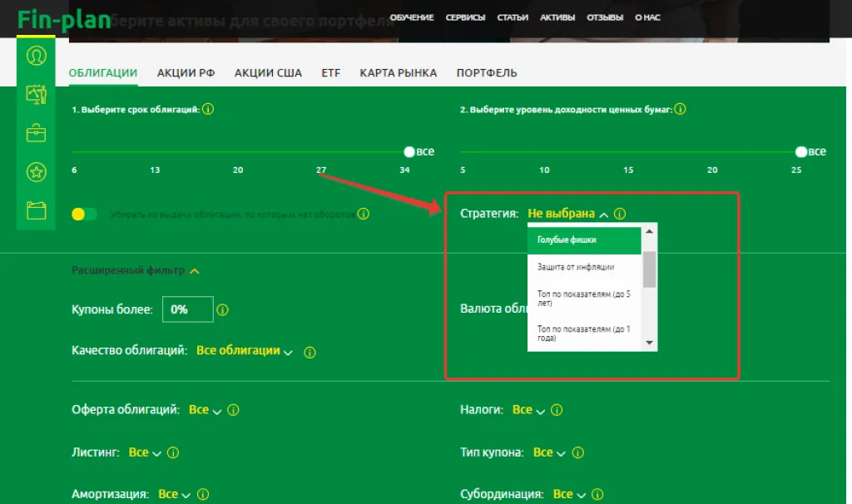Viewport: 852px width, 504px height.
Task: Click info icon next to Купоны более field
Action: 222,310
